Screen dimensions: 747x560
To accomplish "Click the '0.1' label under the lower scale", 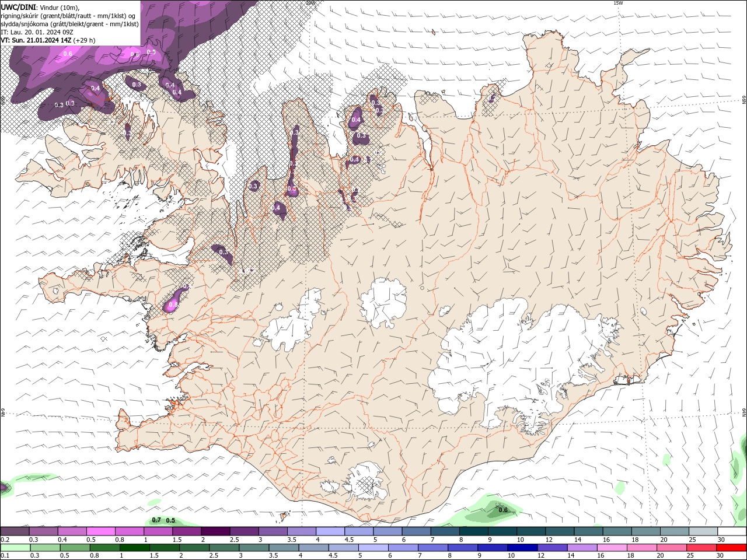I will 5,555.
